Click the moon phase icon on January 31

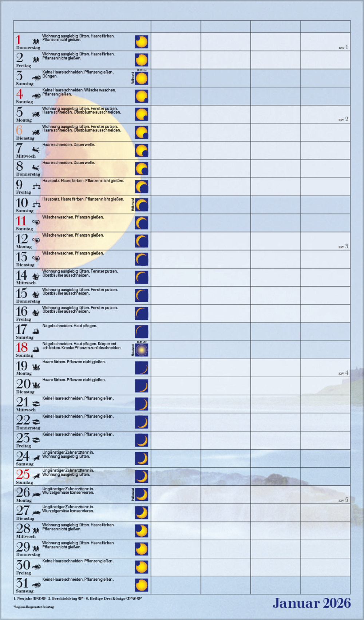[142, 585]
